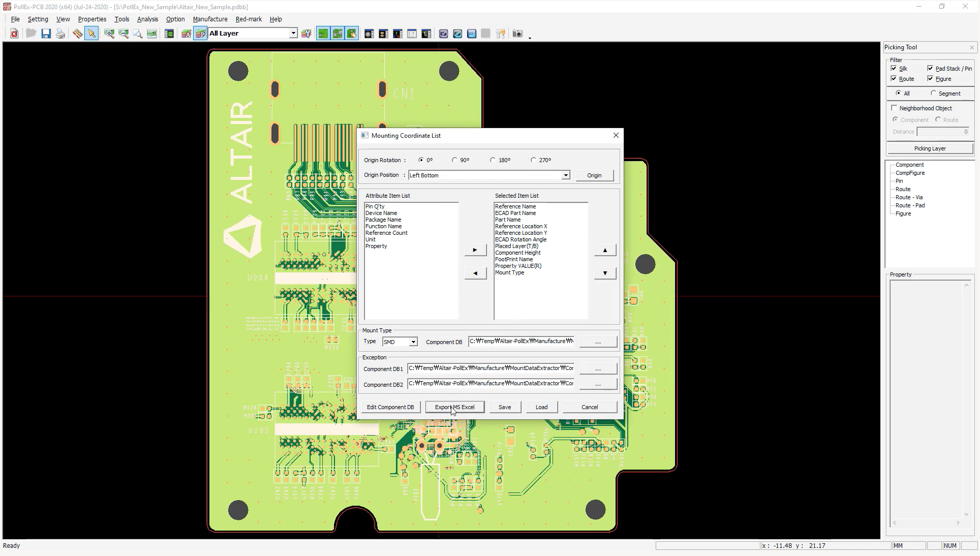Click the red X close-file toolbar icon
This screenshot has height=556, width=980.
(x=14, y=34)
